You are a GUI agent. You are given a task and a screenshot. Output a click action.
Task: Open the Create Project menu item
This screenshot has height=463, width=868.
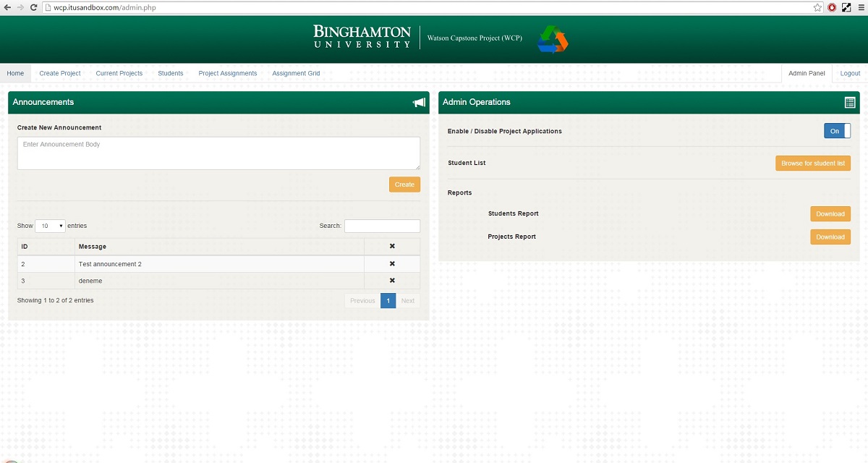click(60, 73)
